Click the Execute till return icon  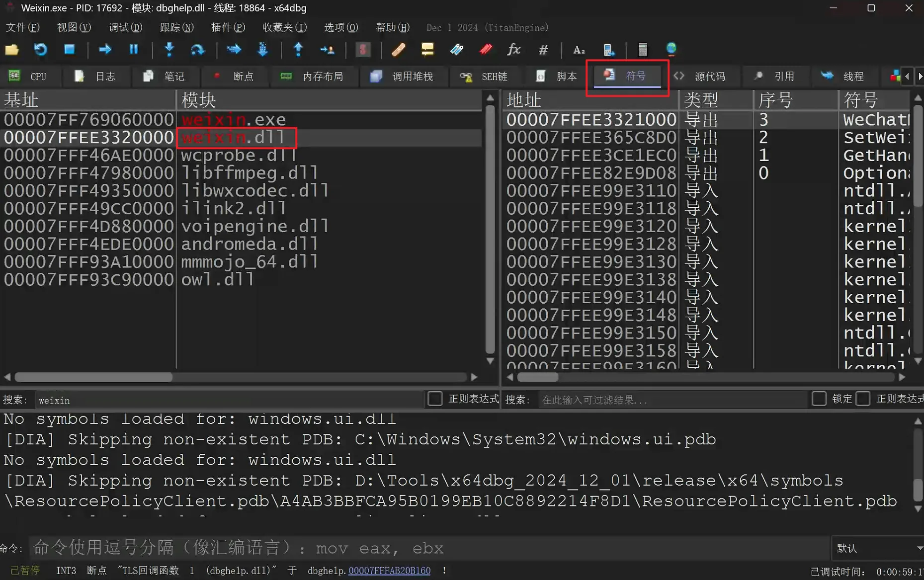coord(298,49)
